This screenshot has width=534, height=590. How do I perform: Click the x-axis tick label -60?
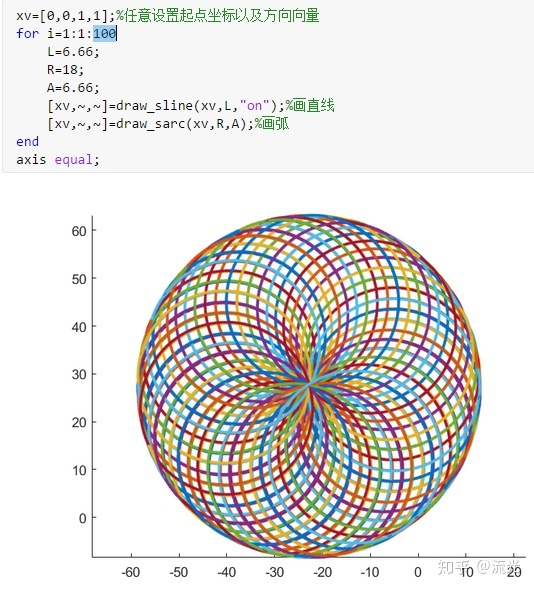click(x=131, y=572)
